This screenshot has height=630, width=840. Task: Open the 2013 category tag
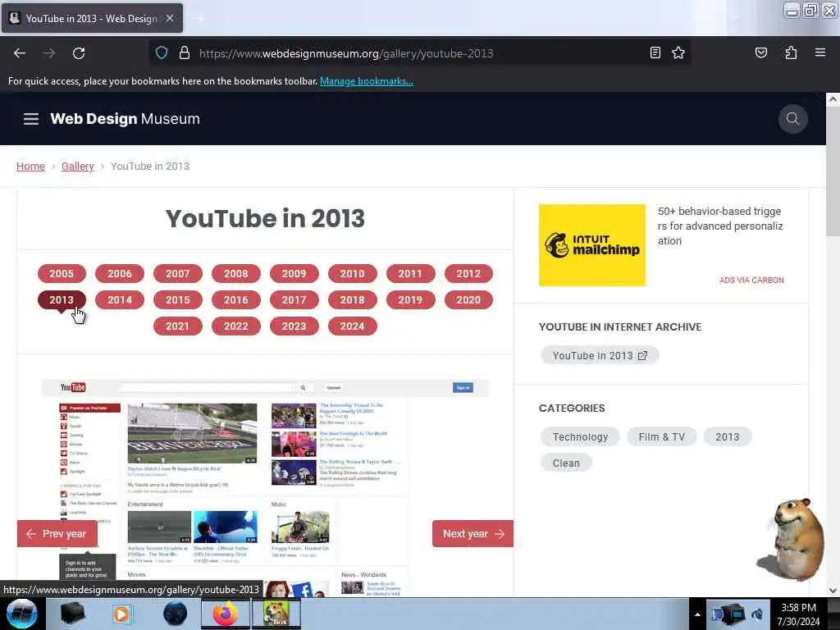point(727,436)
